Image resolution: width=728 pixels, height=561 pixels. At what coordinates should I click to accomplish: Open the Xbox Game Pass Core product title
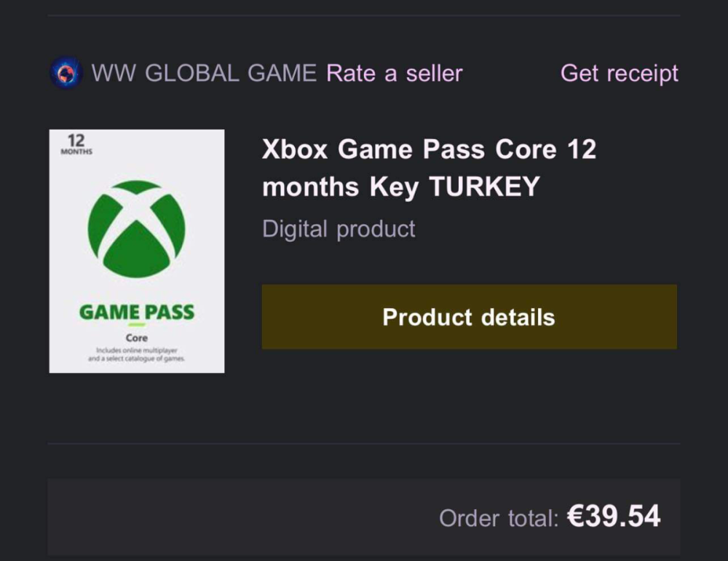point(429,150)
